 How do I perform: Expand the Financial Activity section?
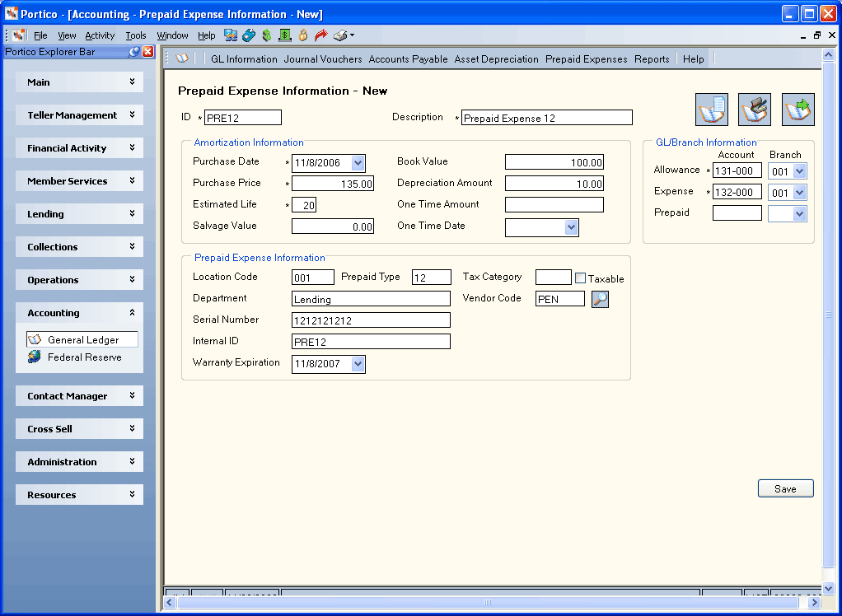(79, 148)
